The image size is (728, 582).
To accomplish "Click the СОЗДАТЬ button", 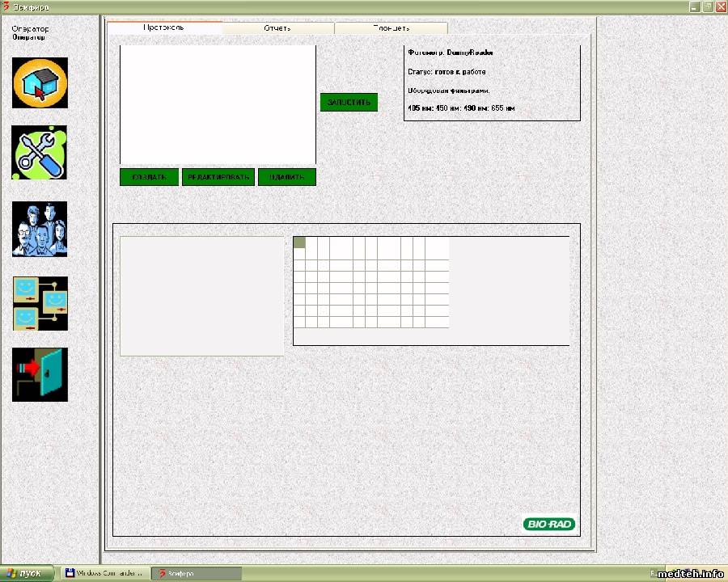I will [149, 177].
